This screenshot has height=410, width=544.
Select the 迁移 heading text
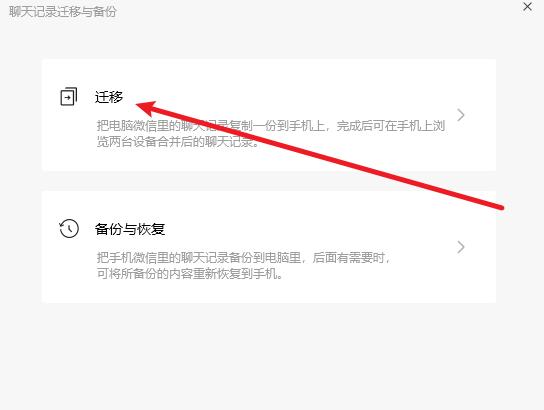coord(109,97)
